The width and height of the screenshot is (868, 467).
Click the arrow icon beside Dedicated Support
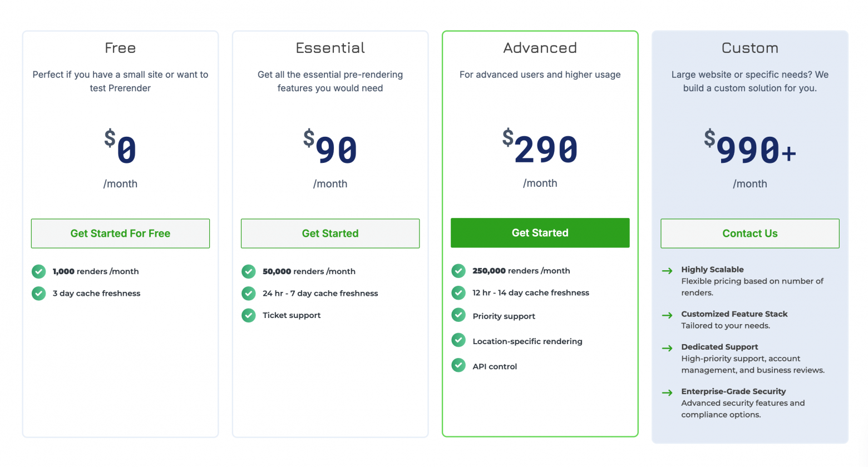(x=667, y=348)
